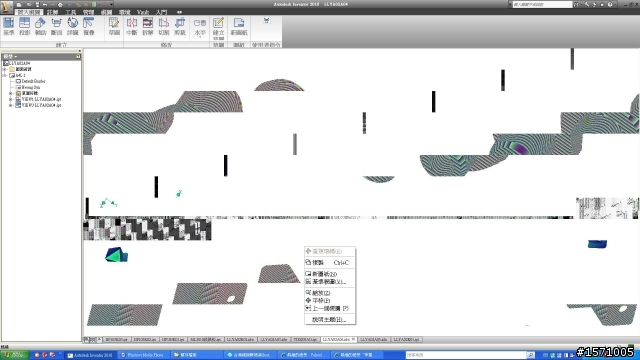Select the Detail view (詳圖) tool
This screenshot has height=360, width=640.
(73, 27)
